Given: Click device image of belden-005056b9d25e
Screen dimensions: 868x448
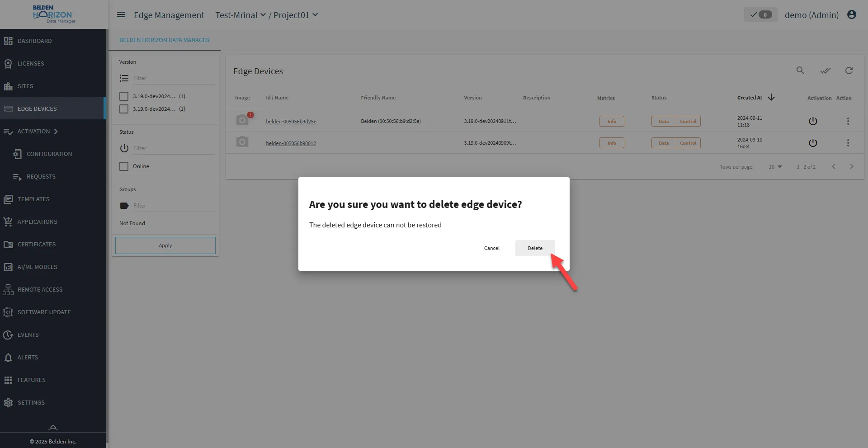Looking at the screenshot, I should (x=242, y=120).
